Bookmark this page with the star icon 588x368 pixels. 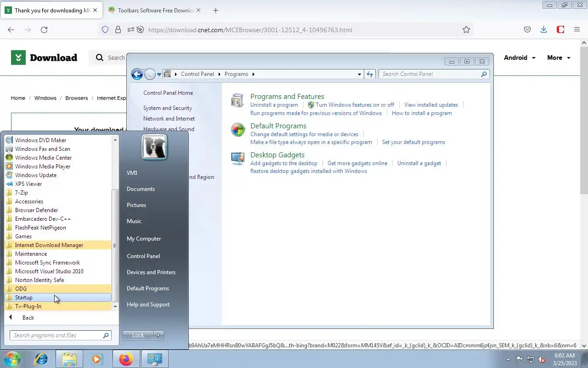coord(466,30)
